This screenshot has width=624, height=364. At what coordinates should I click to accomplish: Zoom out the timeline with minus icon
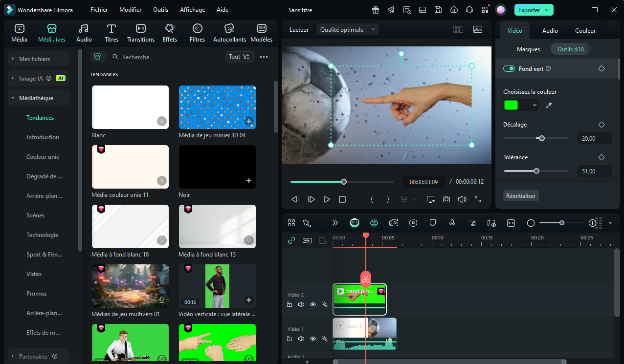pyautogui.click(x=531, y=223)
